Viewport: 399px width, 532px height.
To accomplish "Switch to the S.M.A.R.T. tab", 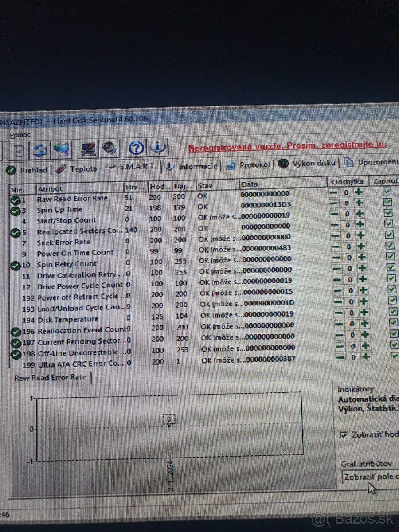I will 130,167.
